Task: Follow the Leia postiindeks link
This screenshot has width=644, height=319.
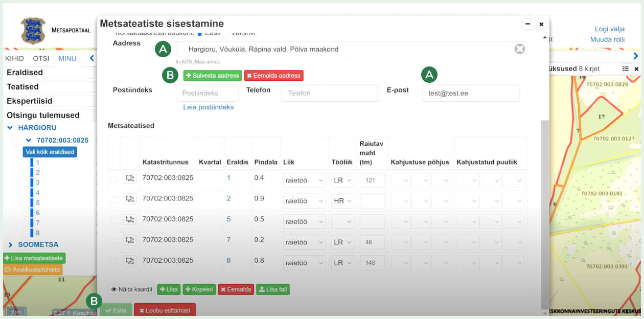Action: (209, 107)
